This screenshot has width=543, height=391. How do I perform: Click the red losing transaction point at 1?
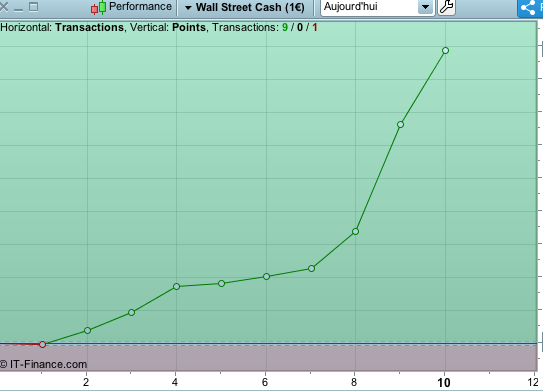pos(42,344)
